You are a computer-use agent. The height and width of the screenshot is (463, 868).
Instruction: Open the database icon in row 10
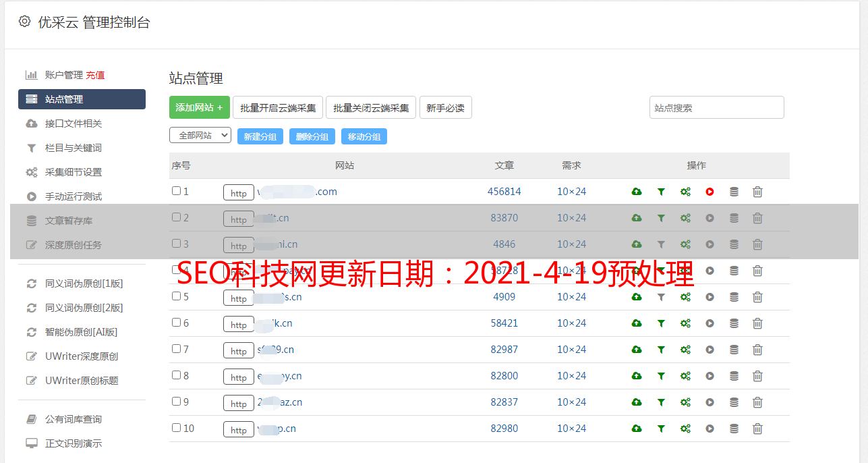point(734,429)
